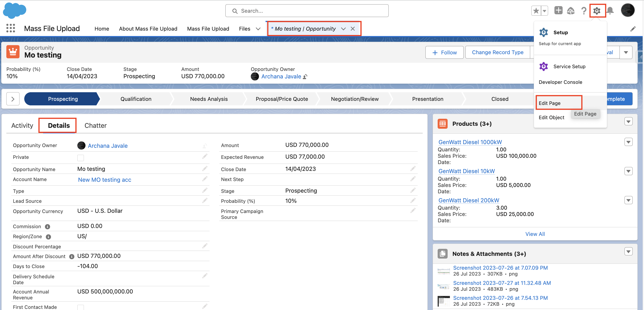This screenshot has width=644, height=310.
Task: Click the Global Actions plus icon
Action: pyautogui.click(x=558, y=10)
